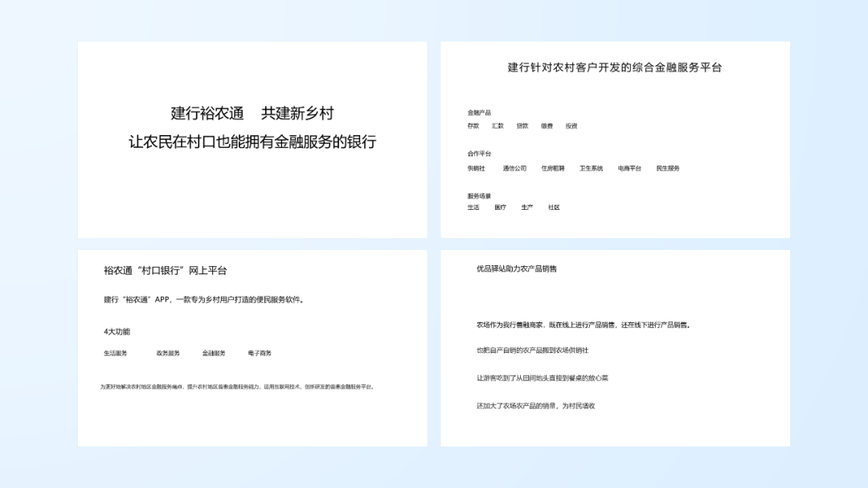Select the '4大功能' label

tap(117, 332)
